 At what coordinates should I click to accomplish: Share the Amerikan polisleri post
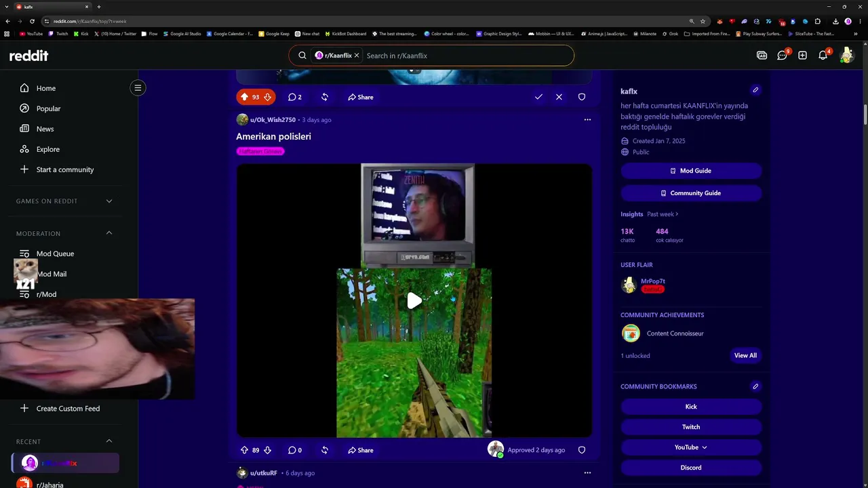point(361,450)
